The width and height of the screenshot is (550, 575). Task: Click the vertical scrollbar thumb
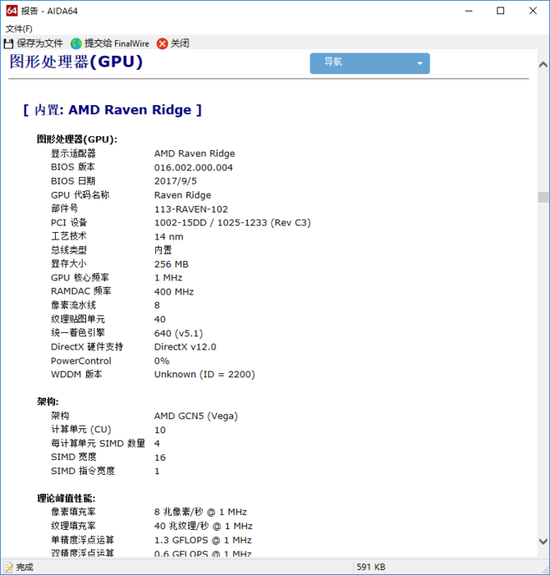(543, 197)
